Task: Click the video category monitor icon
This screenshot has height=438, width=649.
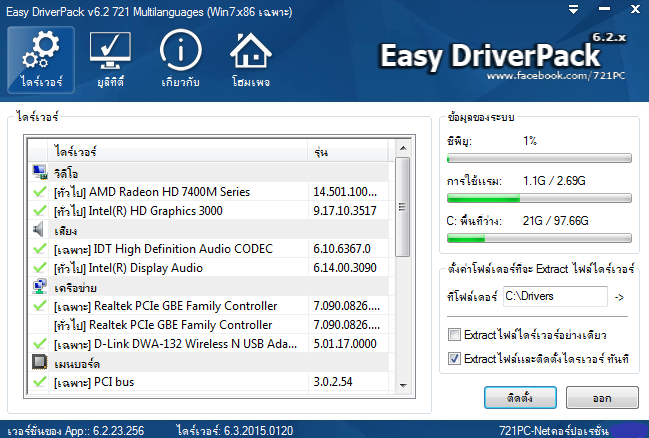Action: [40, 173]
